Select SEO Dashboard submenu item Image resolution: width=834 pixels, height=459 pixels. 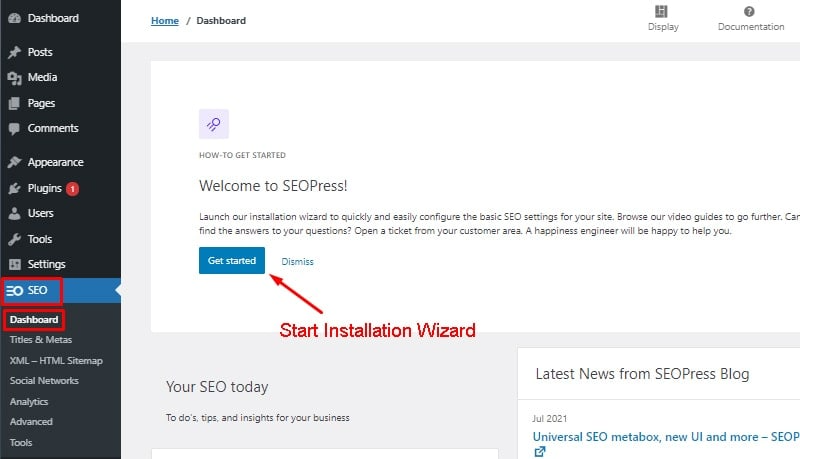(x=34, y=320)
